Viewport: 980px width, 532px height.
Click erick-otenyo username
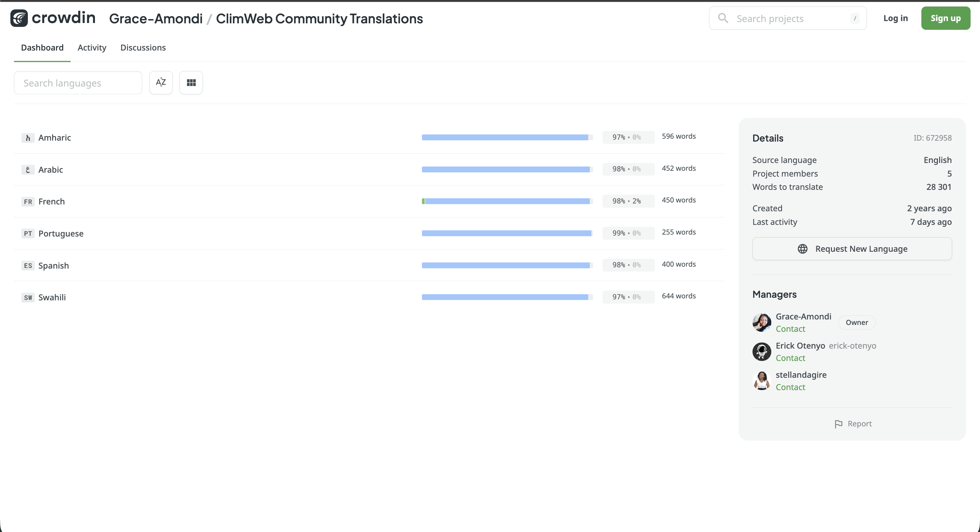tap(853, 346)
